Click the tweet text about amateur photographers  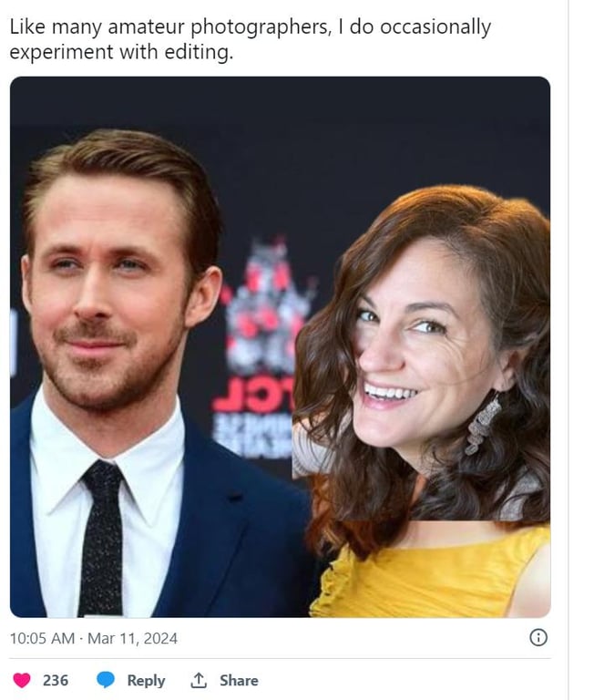point(250,39)
